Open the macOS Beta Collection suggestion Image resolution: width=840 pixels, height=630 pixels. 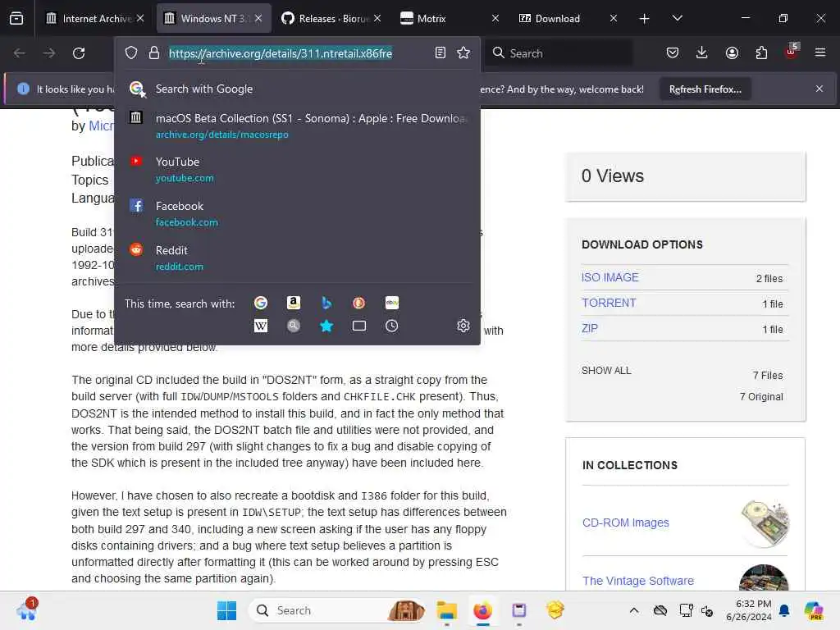point(297,126)
